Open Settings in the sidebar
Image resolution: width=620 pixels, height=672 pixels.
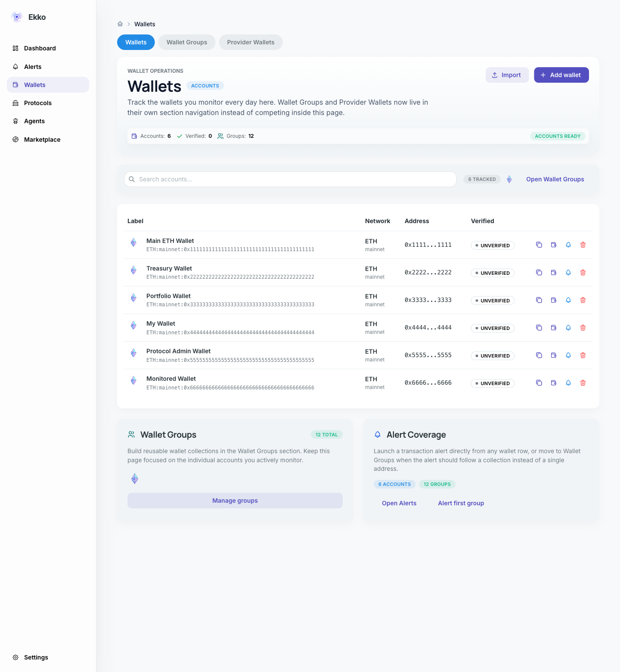coord(48,657)
